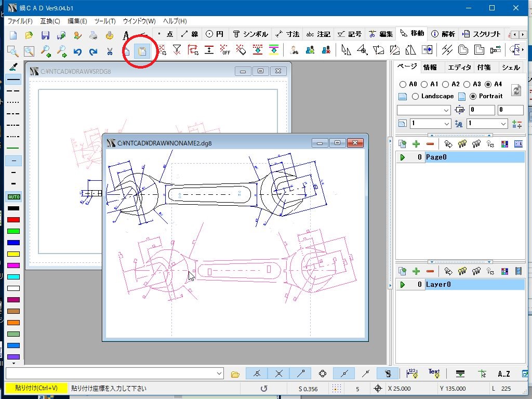Pick the cyan color swatch
Screen dimensions: 532x399
[14, 277]
